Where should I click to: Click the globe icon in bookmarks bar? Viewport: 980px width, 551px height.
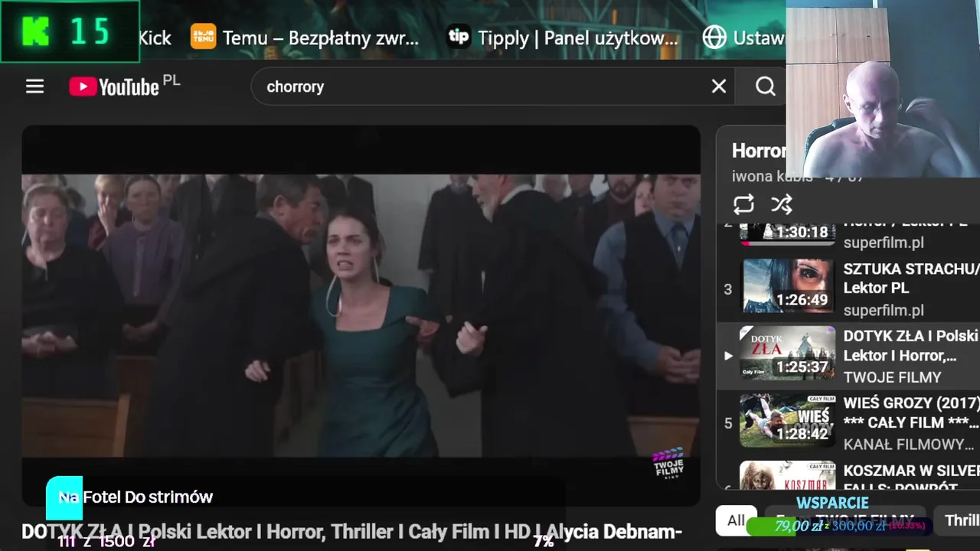click(714, 37)
